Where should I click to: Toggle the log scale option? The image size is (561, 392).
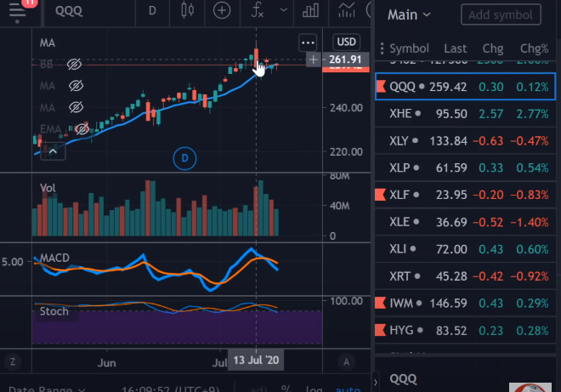(x=314, y=389)
